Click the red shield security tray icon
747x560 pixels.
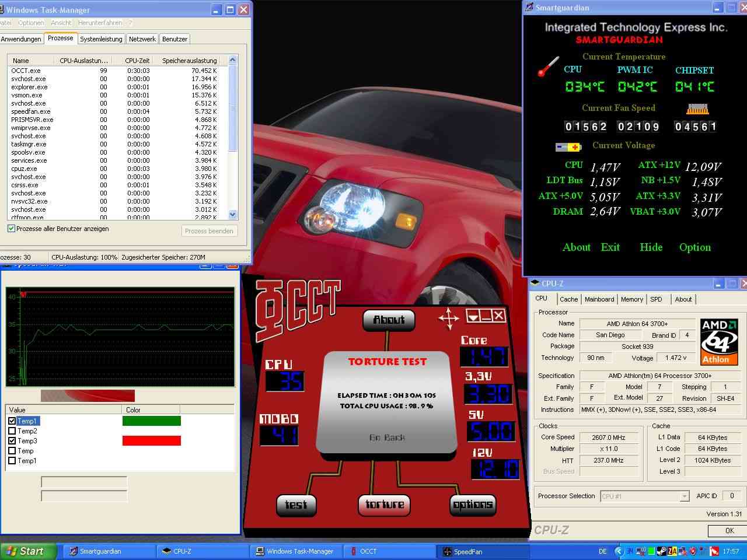tap(693, 551)
